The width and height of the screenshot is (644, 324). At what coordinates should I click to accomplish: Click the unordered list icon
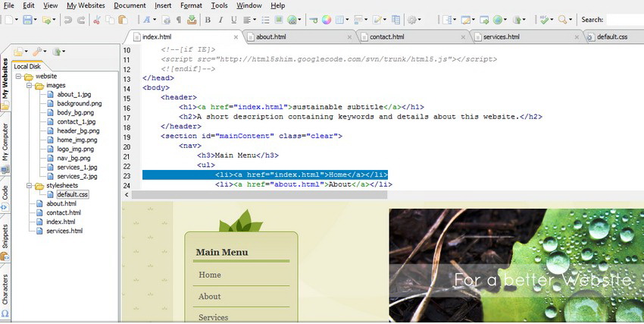(x=264, y=20)
